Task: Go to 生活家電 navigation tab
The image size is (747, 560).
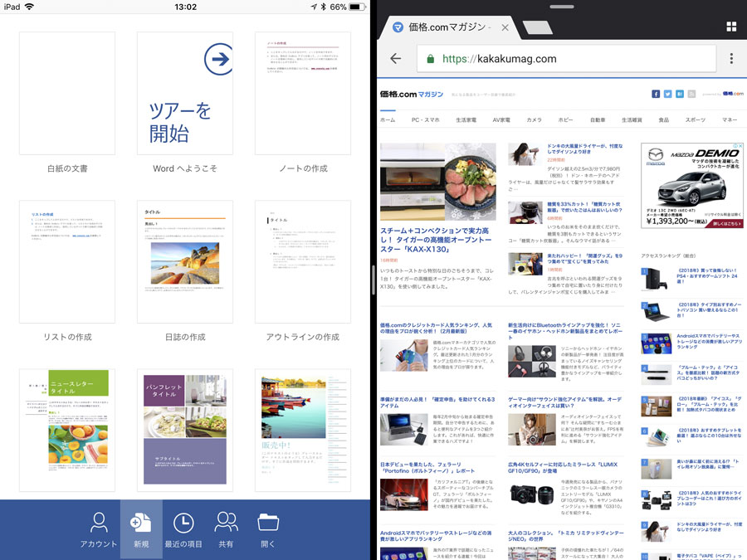Action: pyautogui.click(x=466, y=120)
